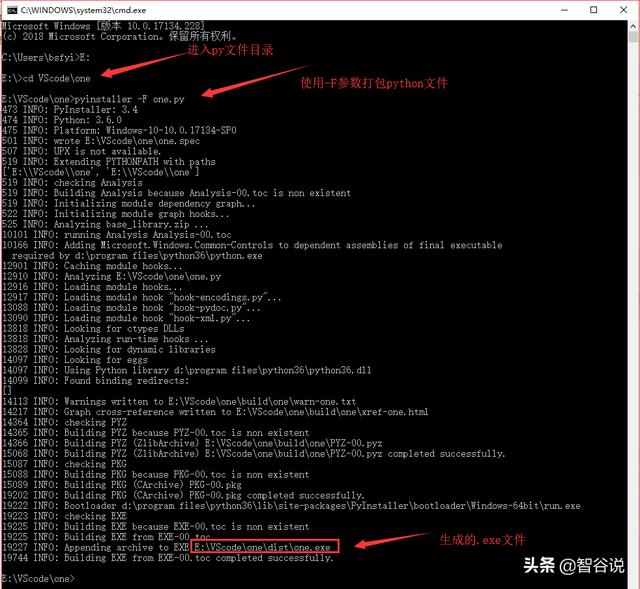Viewport: 640px width, 589px height.
Task: Click the line 'PyInstaller: 3.4'
Action: (x=70, y=110)
